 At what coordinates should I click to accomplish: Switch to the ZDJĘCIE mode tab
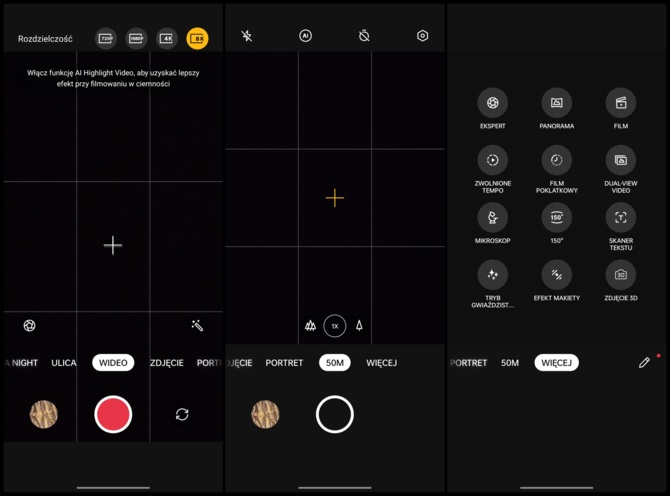[x=167, y=363]
